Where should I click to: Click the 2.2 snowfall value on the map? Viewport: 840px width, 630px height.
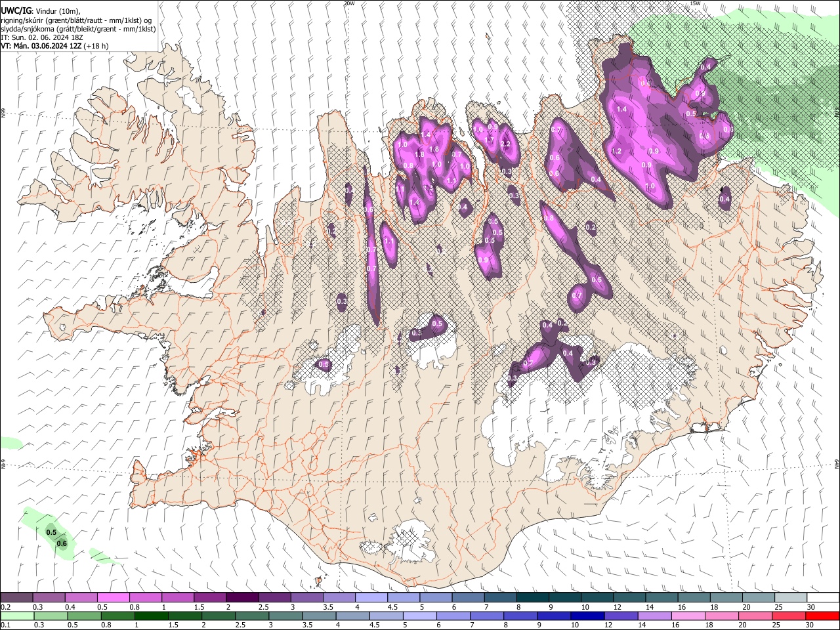tap(505, 144)
